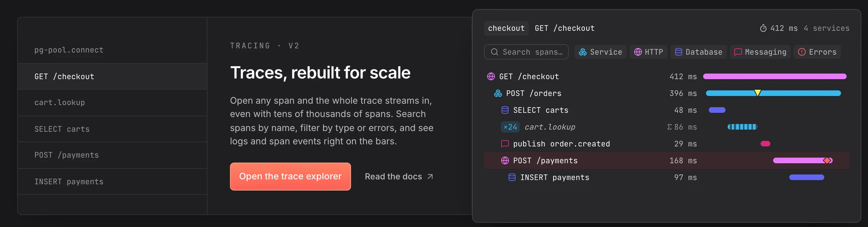This screenshot has height=227, width=868.
Task: Toggle the HTTP span filter
Action: (648, 52)
